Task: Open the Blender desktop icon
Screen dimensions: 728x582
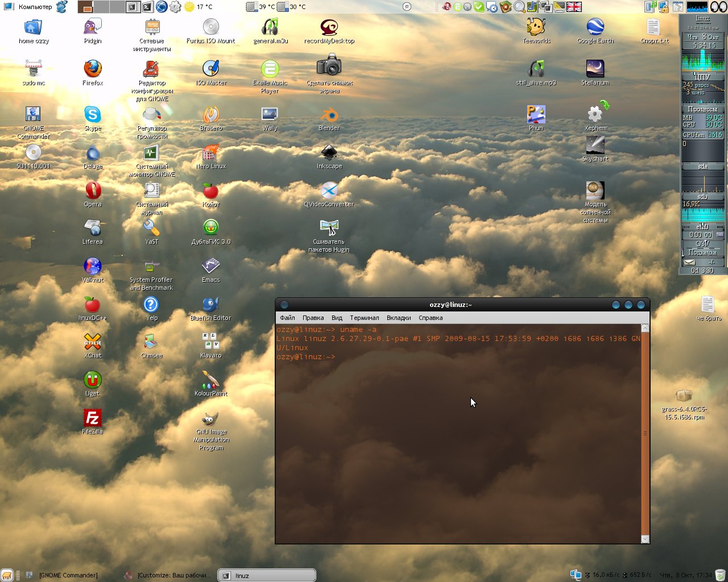Action: coord(329,116)
